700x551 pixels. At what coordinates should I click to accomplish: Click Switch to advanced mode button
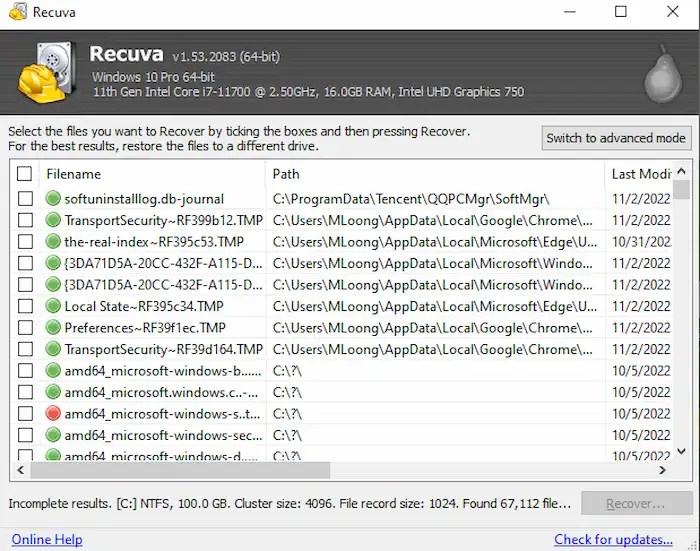pyautogui.click(x=616, y=138)
